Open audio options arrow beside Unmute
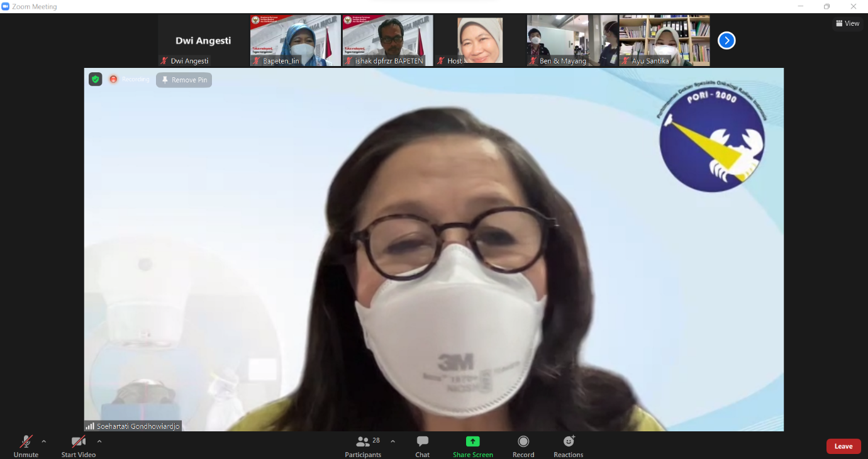The width and height of the screenshot is (868, 459). [43, 441]
